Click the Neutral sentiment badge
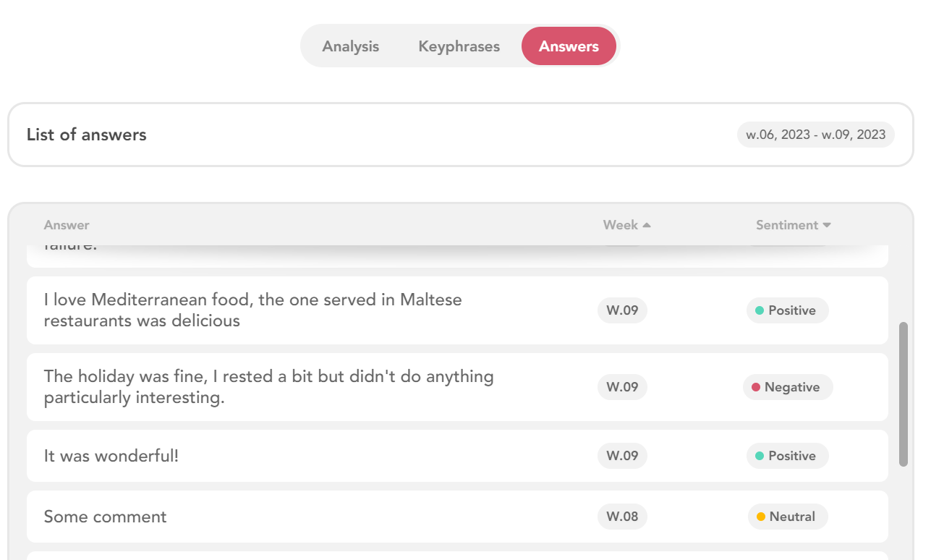The height and width of the screenshot is (560, 931). (788, 517)
